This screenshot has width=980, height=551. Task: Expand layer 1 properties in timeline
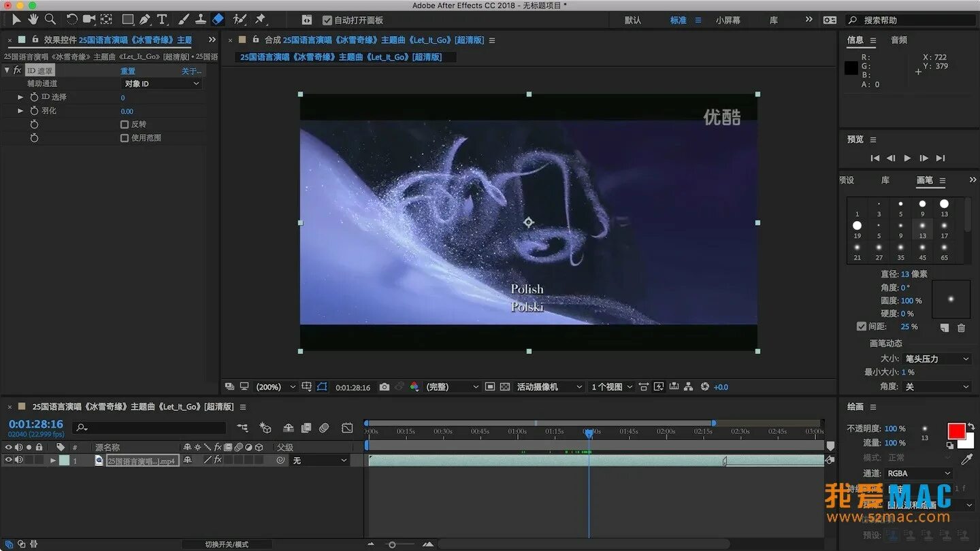tap(53, 461)
